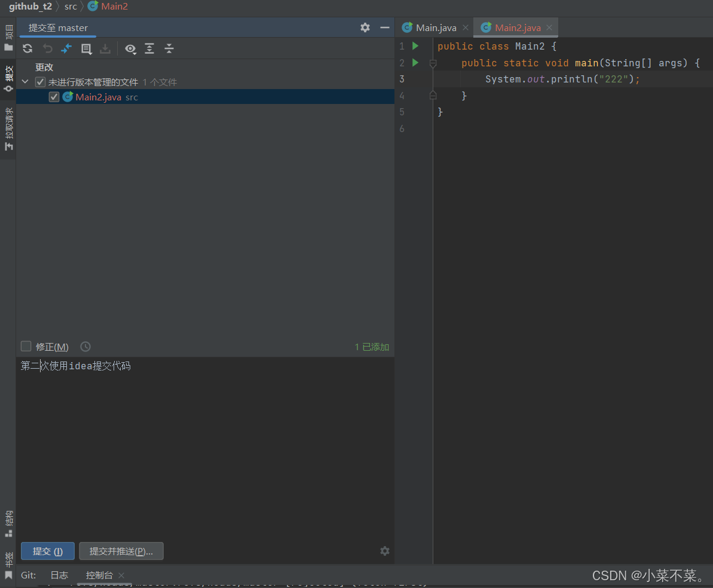Viewport: 713px width, 588px height.
Task: Click the 提交并推送 button
Action: pyautogui.click(x=121, y=551)
